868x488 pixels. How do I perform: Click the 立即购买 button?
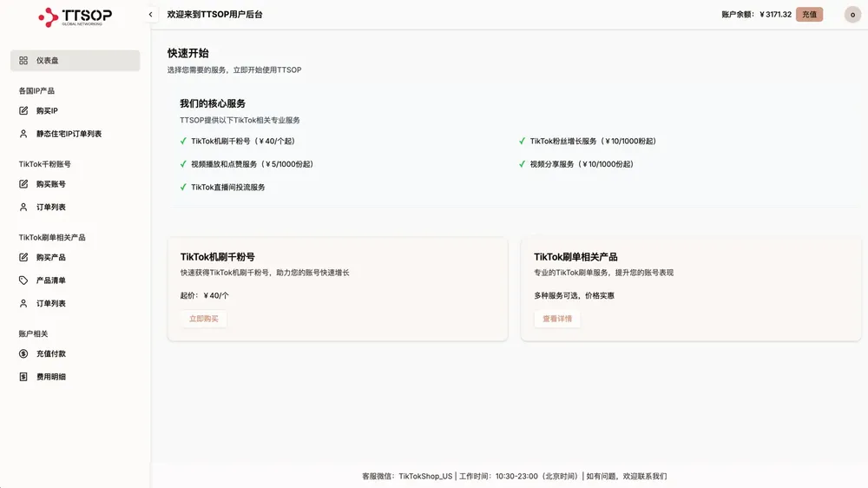204,319
